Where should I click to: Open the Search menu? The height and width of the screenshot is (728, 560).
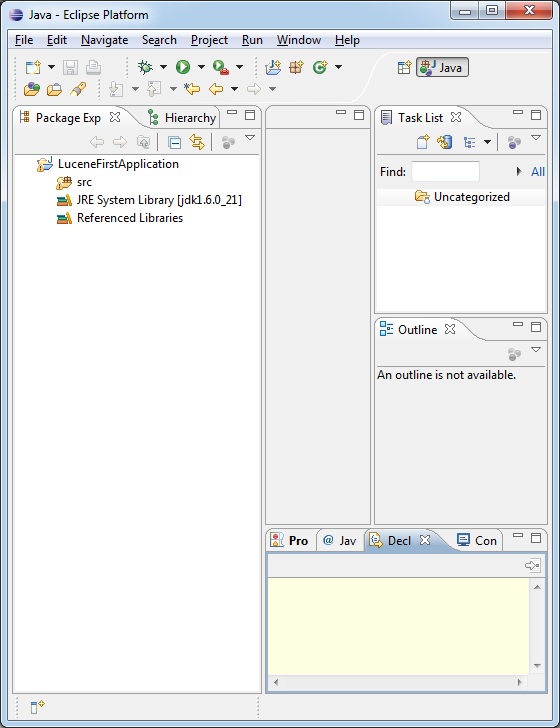pos(159,40)
